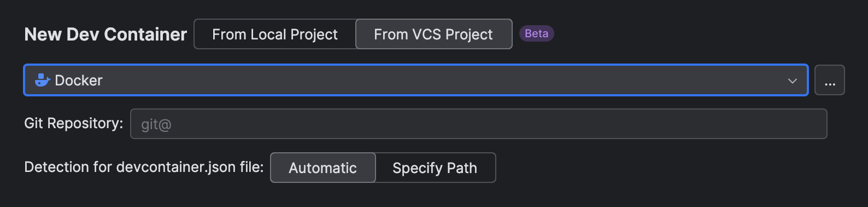Click empty space right of Specify Path
Viewport: 868px width, 207px height.
[x=678, y=168]
